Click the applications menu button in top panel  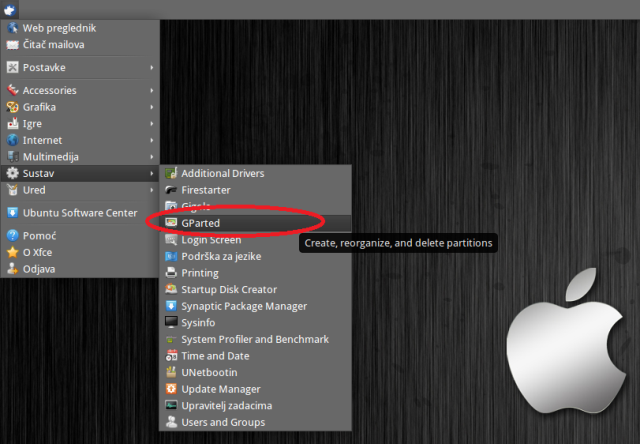9,9
